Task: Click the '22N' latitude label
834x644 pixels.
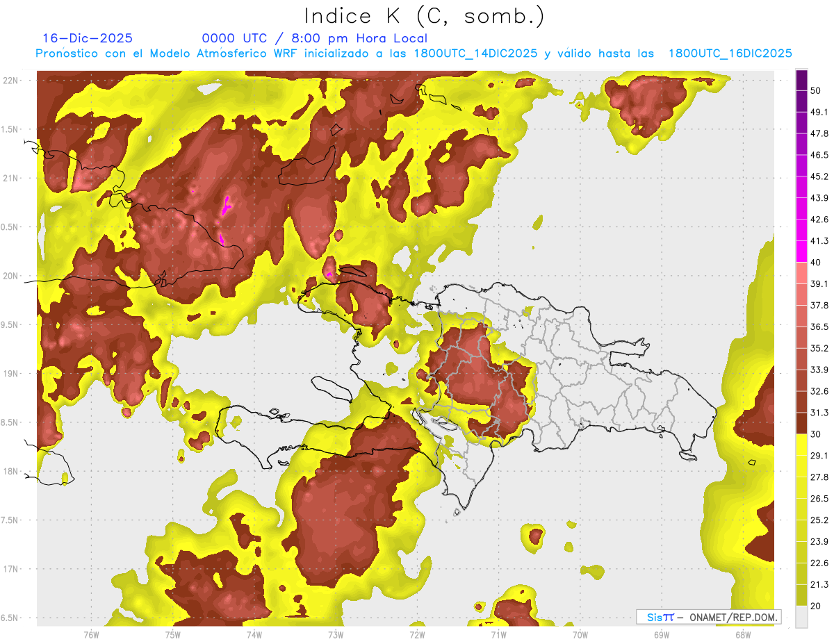Action: (x=11, y=81)
